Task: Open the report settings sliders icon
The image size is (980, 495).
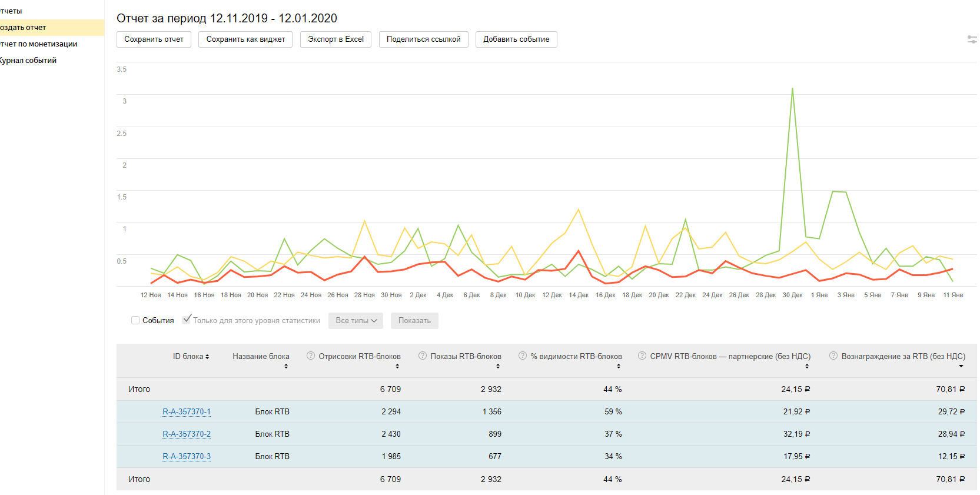Action: point(972,39)
